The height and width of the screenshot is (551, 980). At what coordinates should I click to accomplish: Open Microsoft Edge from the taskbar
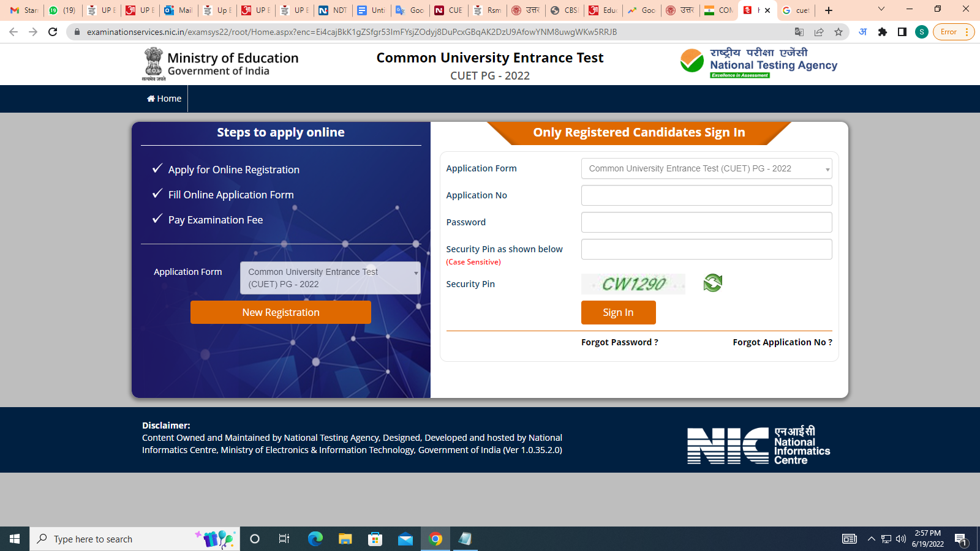(315, 539)
